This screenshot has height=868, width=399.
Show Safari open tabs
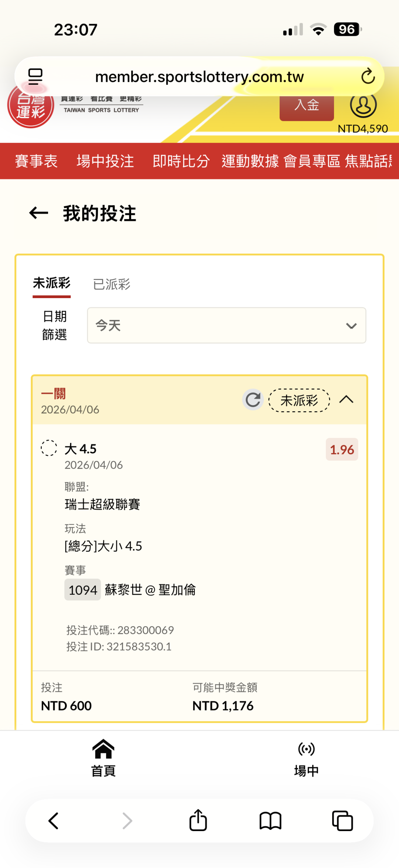(x=342, y=821)
